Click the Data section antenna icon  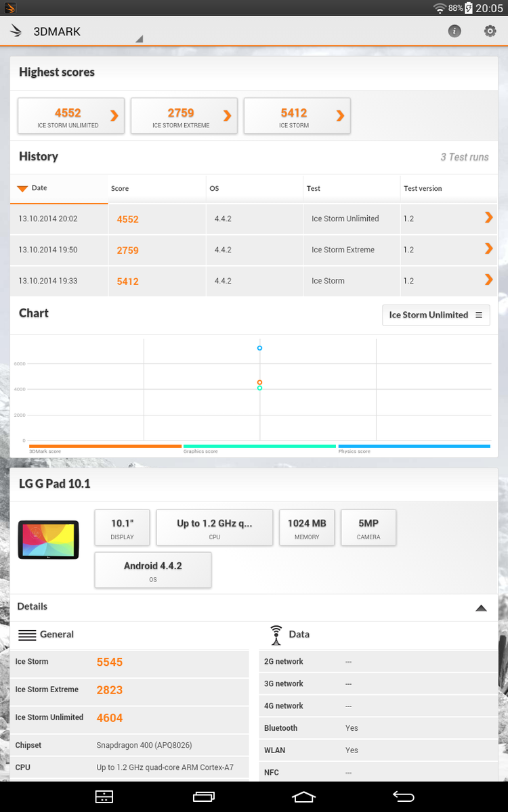(276, 635)
